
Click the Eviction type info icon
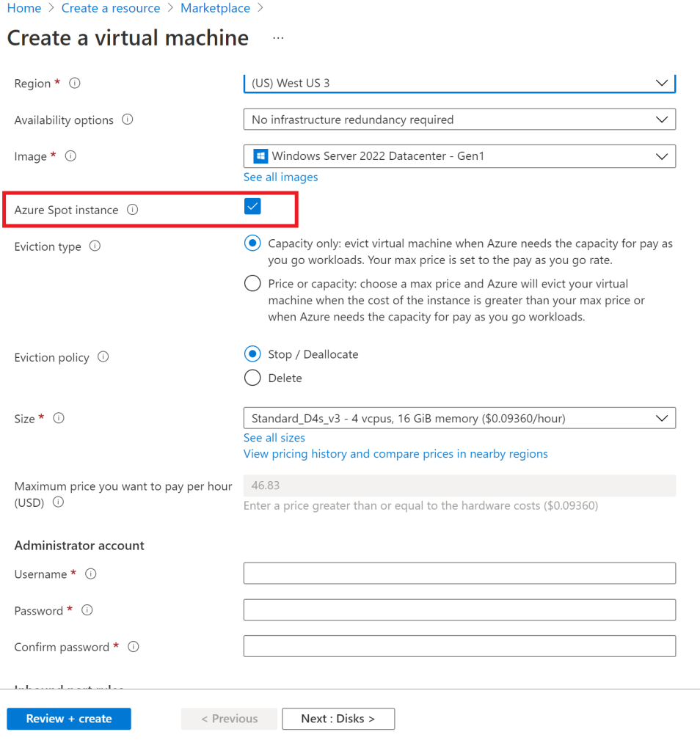tap(95, 246)
